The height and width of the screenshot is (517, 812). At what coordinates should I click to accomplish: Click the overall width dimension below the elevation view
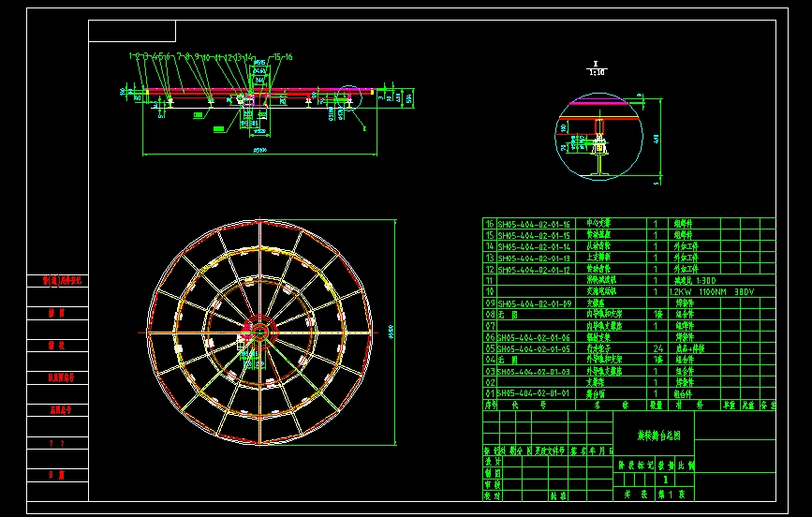click(x=260, y=150)
